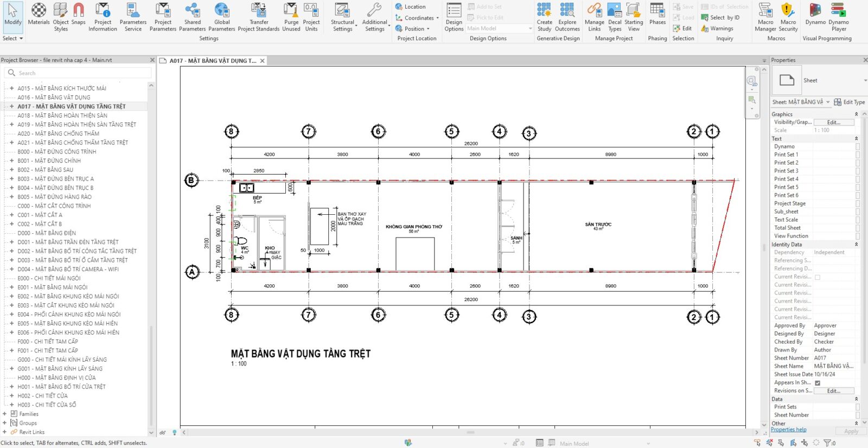868x448 pixels.
Task: Toggle Print Set 1 checkbox
Action: click(x=858, y=155)
